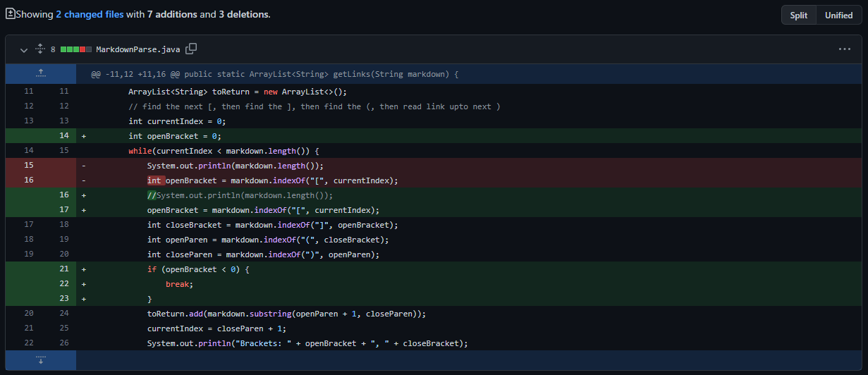868x375 pixels.
Task: Click the file diff icon beside Showing
Action: 10,14
